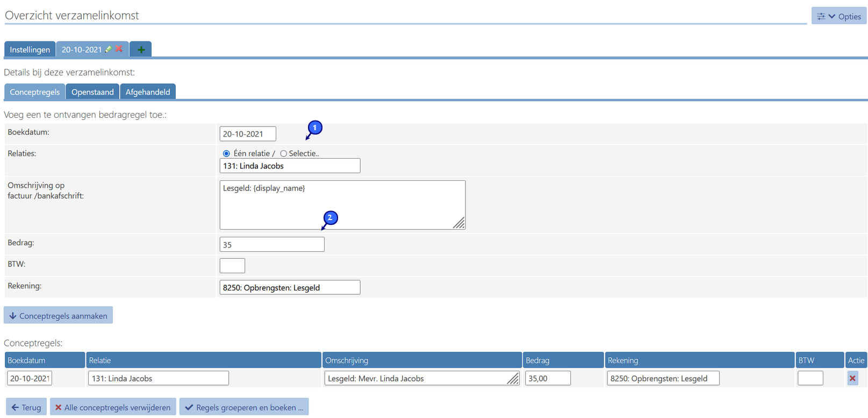This screenshot has height=418, width=868.
Task: Click Omschrijving cell Lesgeld: Mevr. Linda Jacobs
Action: point(422,378)
